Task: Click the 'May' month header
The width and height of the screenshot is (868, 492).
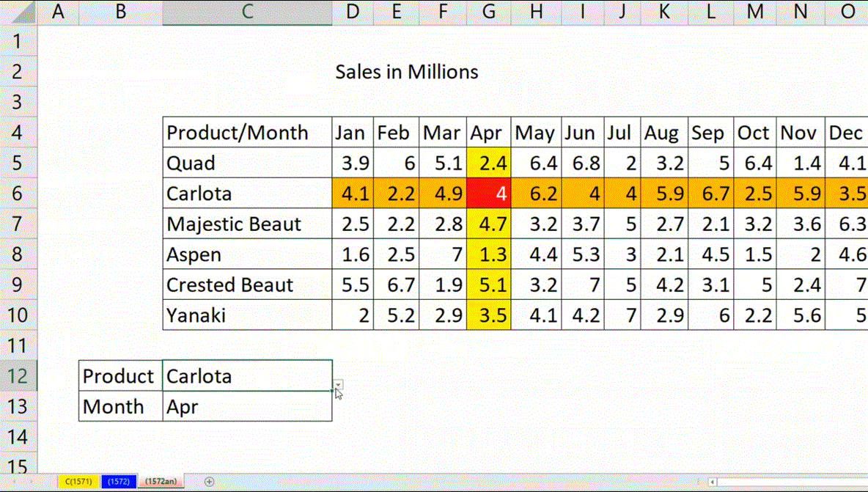Action: click(x=536, y=132)
